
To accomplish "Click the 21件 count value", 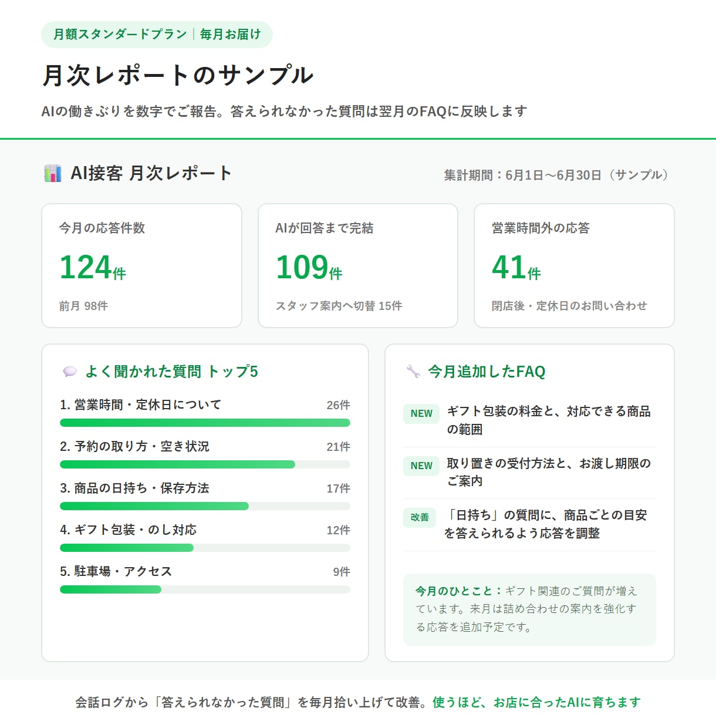I will coord(339,447).
